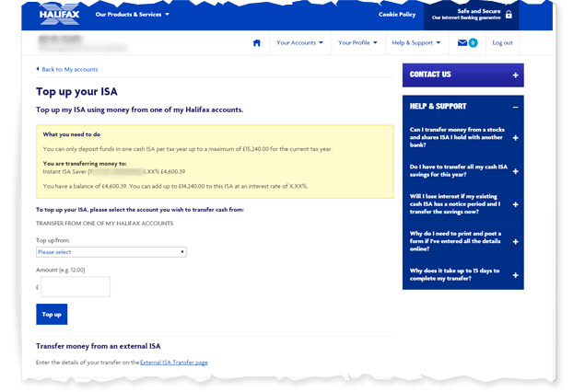Viewport: 573px width, 392px height.
Task: Click 'TRANSFER FROM ONE OF MY HALIFAX ACCOUNTS' text
Action: tap(104, 223)
